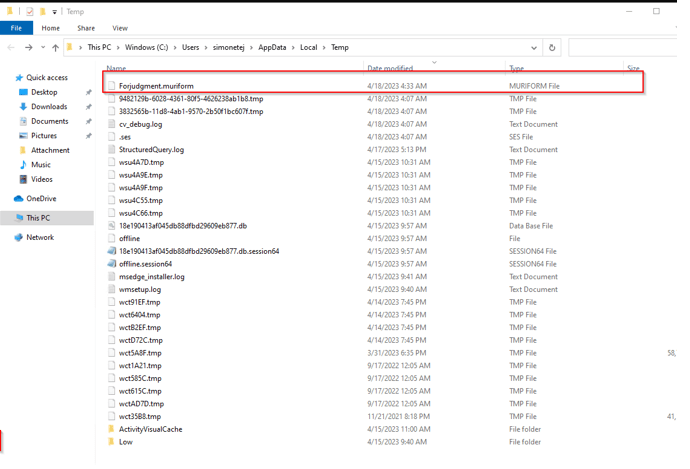Expand the address bar history dropdown

pos(534,47)
